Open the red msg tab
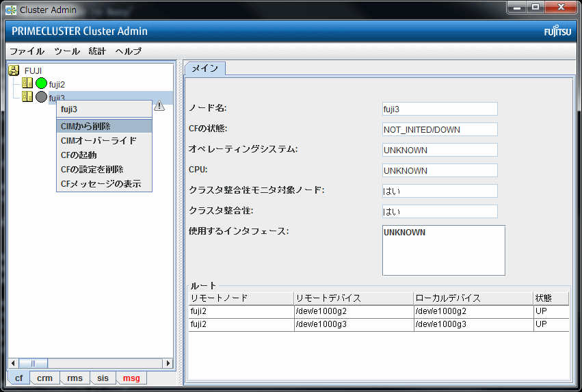The height and width of the screenshot is (392, 582). (131, 378)
